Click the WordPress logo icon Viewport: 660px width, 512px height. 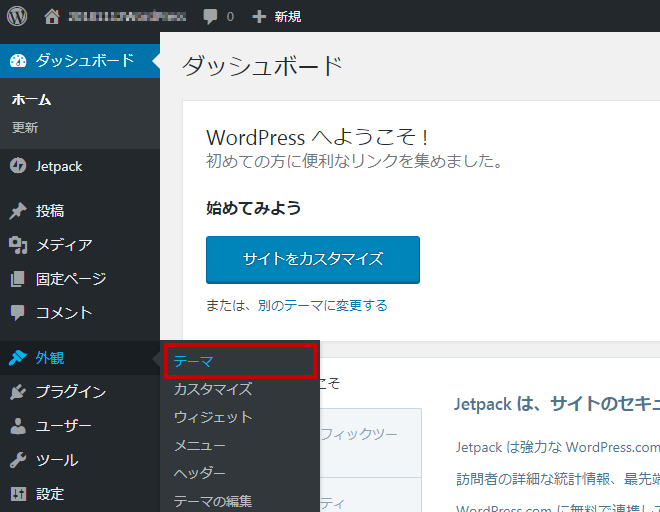(x=17, y=16)
